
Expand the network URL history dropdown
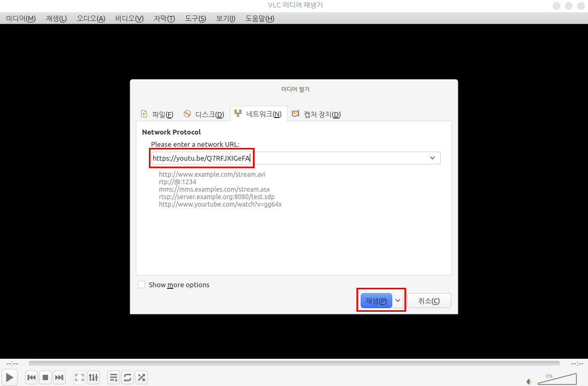(x=432, y=158)
